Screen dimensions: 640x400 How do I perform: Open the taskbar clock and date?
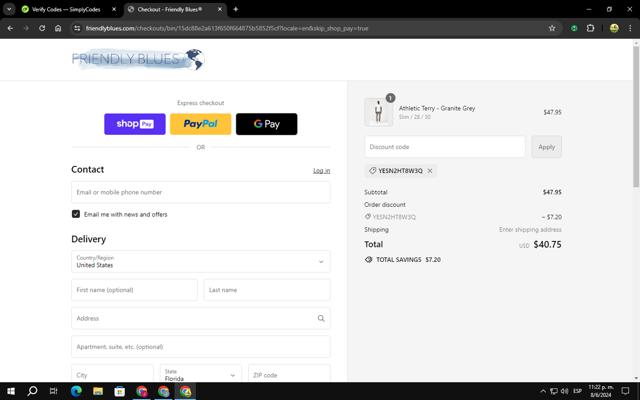(600, 391)
